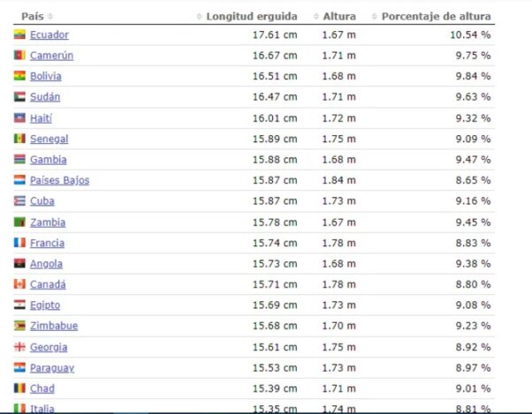The width and height of the screenshot is (532, 414).
Task: Sort by Porcentaje de altura arrows
Action: point(375,16)
